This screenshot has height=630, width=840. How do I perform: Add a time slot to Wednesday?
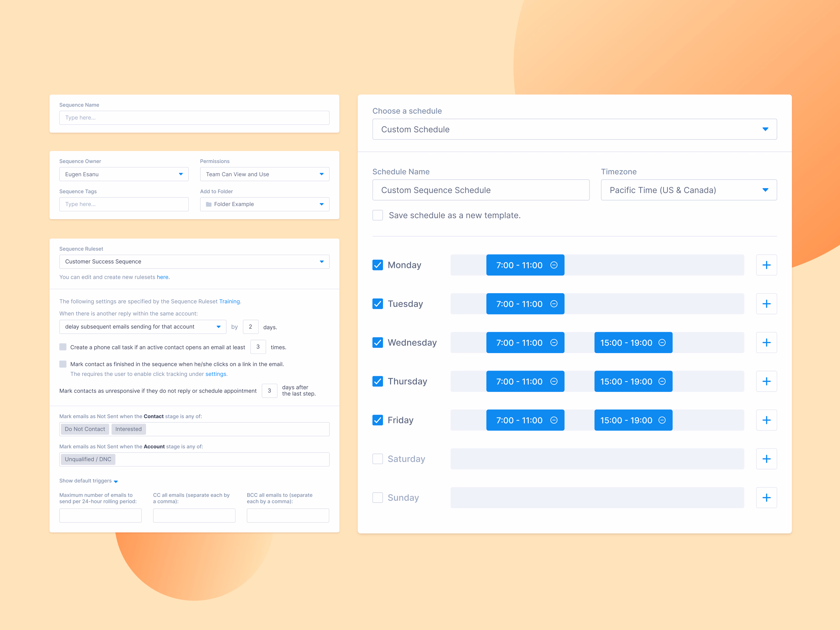click(x=766, y=343)
